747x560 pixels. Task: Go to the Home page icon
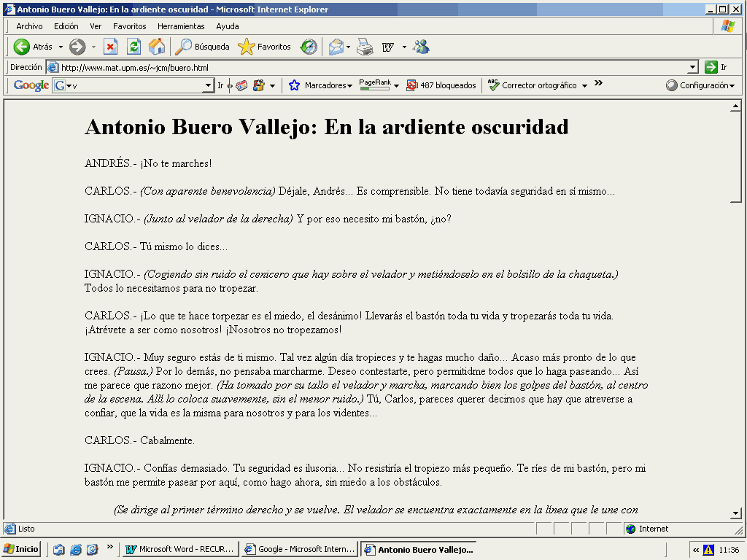point(156,47)
